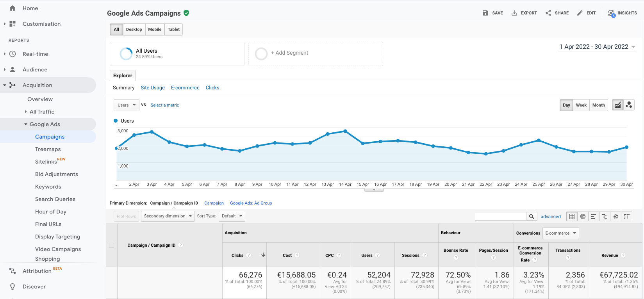
Task: Set primary dimension to Campaign
Action: [x=214, y=203]
